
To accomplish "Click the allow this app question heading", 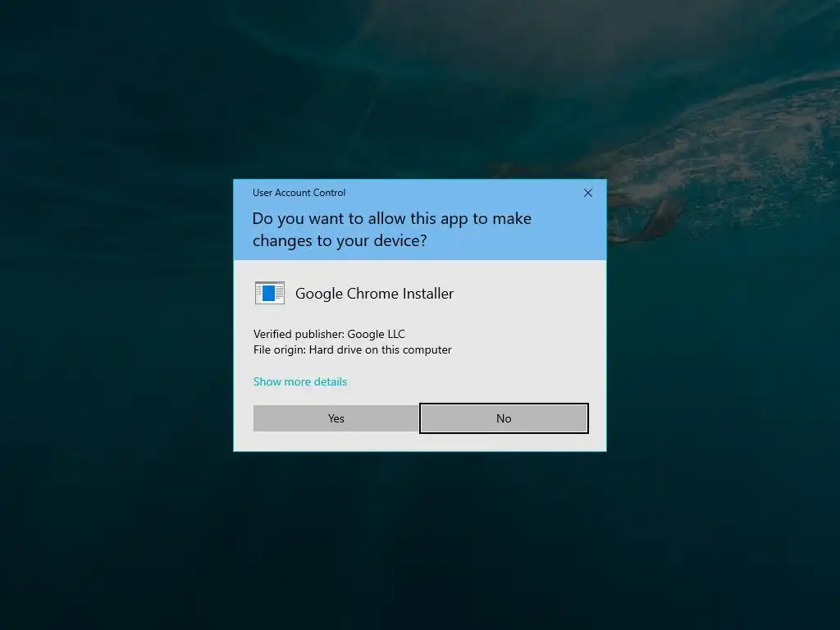I will tap(391, 230).
